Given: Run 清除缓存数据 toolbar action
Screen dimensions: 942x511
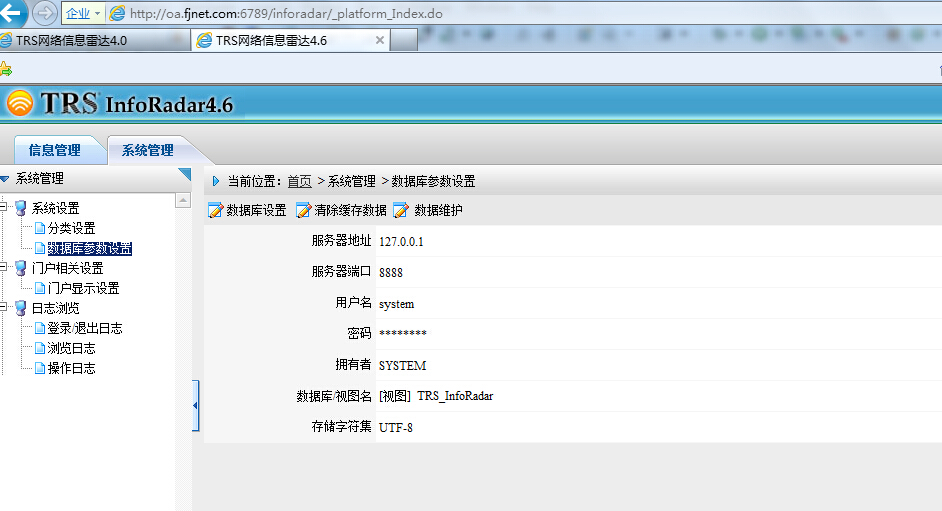Looking at the screenshot, I should 350,210.
